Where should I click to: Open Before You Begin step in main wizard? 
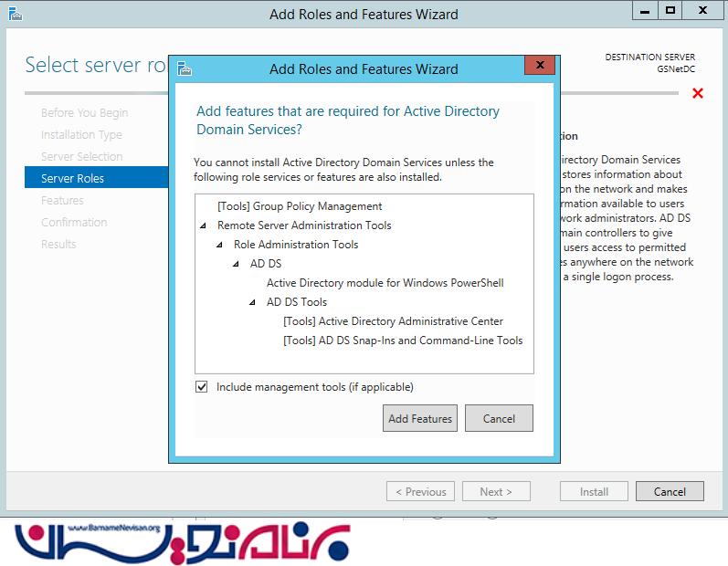point(85,112)
